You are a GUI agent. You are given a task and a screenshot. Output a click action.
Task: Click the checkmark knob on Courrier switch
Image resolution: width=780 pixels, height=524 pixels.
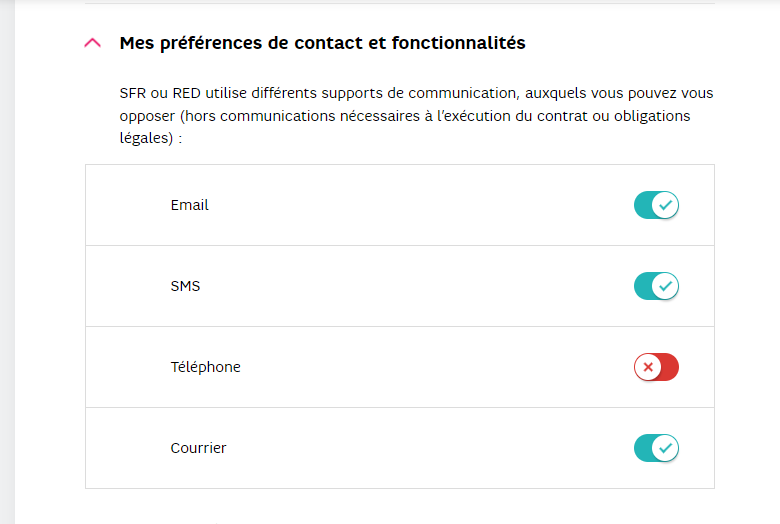(x=666, y=448)
